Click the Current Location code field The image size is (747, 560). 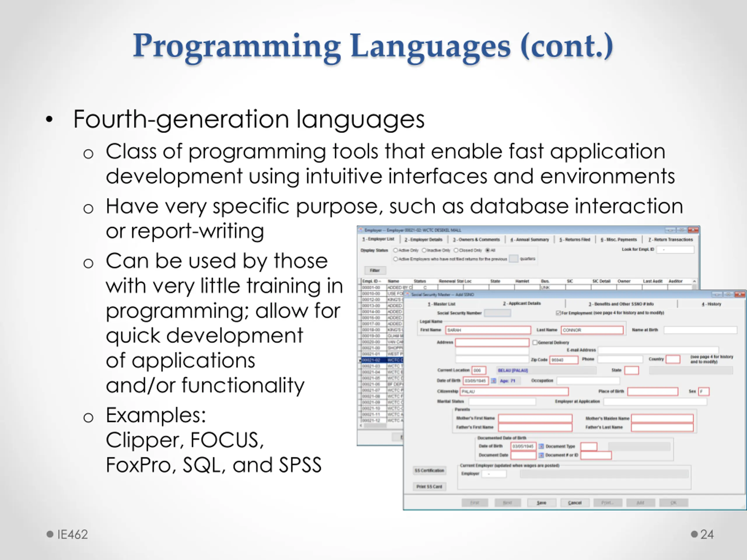coord(479,370)
